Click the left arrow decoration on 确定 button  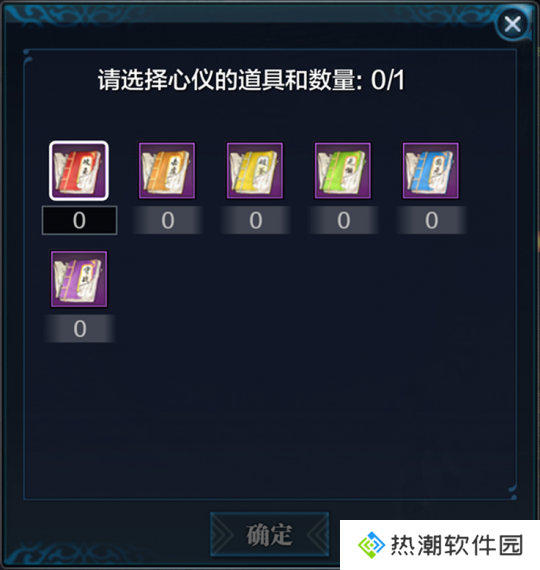tap(223, 535)
